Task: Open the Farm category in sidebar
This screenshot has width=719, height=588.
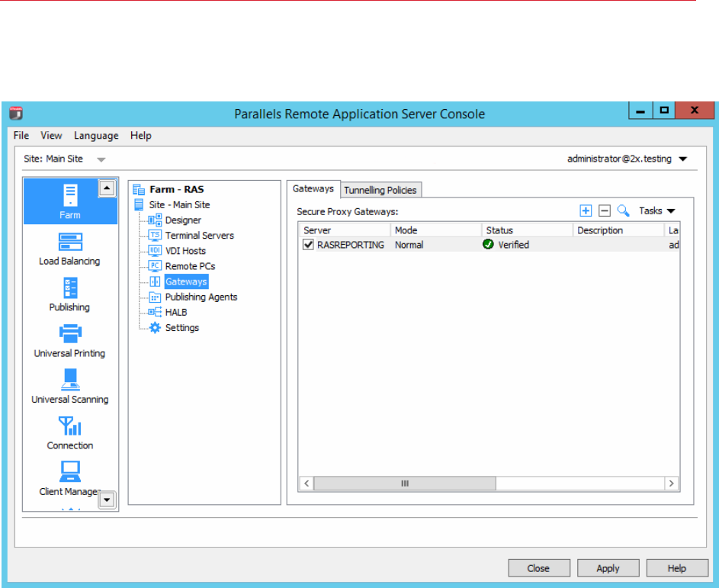Action: coord(70,201)
